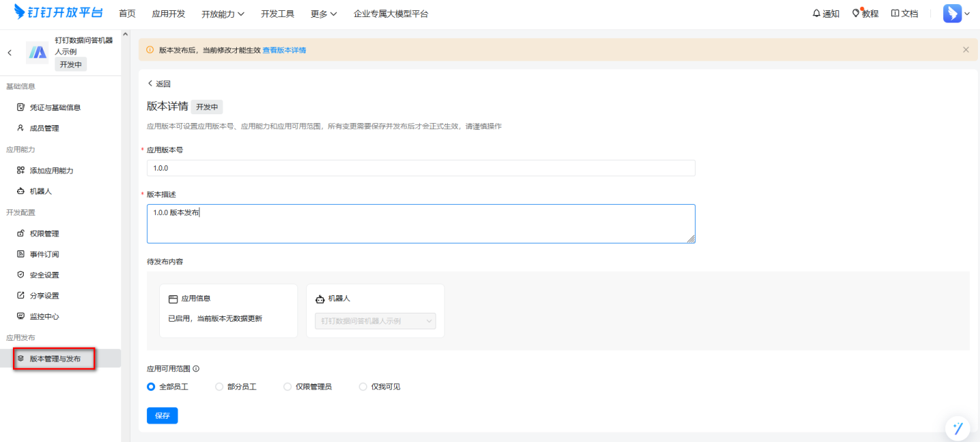Open the 更多 dropdown

click(x=323, y=13)
